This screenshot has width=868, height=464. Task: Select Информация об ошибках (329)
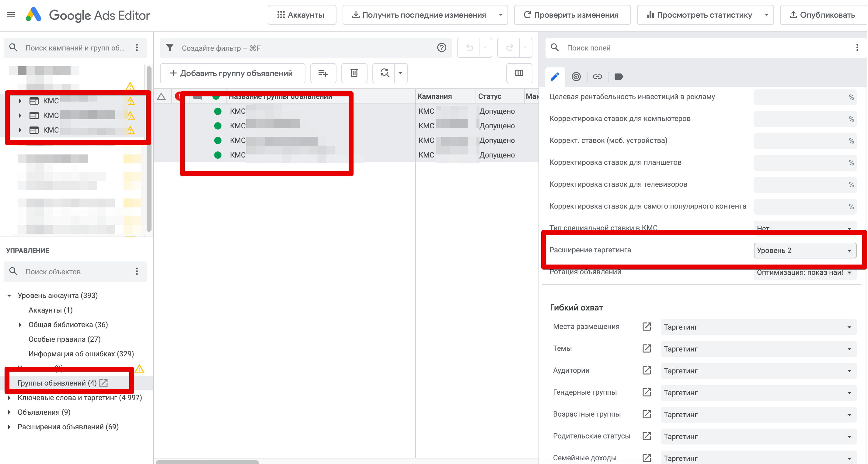(81, 354)
